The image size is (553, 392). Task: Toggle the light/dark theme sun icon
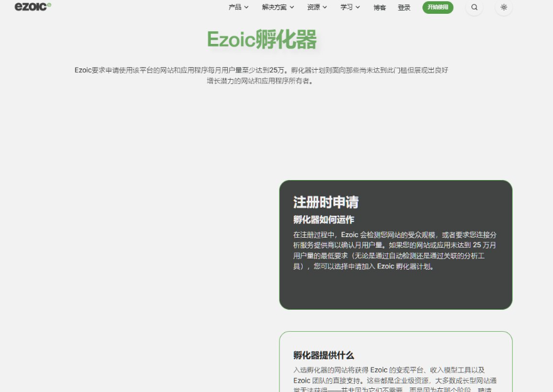pos(503,7)
